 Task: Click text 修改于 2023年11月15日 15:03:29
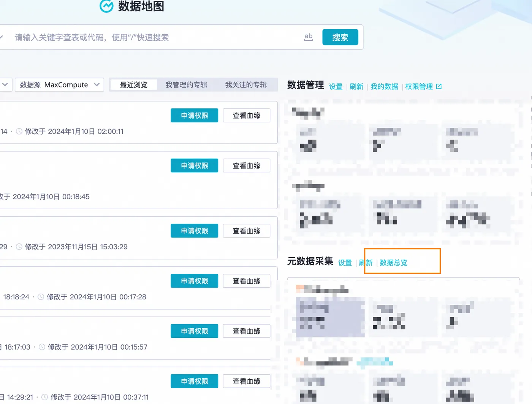(76, 247)
